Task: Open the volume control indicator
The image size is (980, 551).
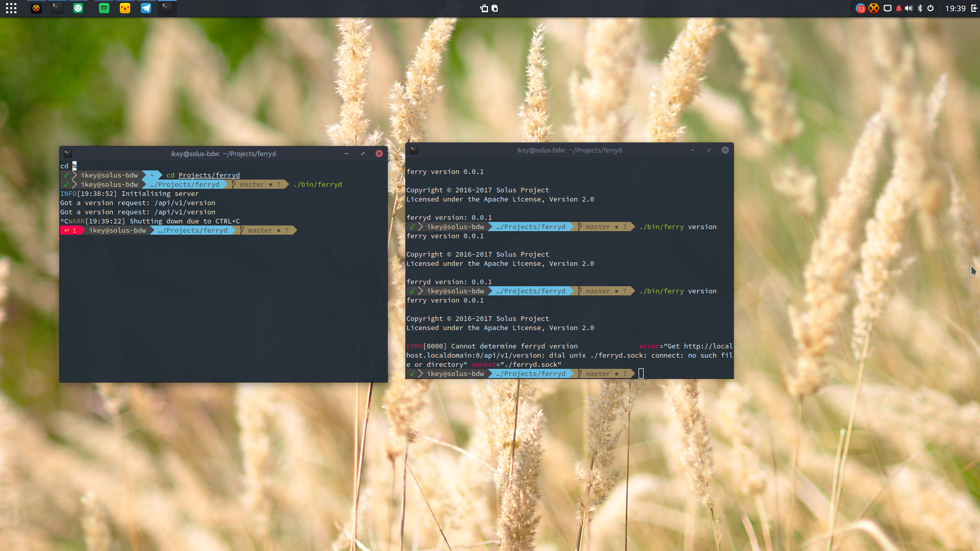Action: (x=909, y=8)
